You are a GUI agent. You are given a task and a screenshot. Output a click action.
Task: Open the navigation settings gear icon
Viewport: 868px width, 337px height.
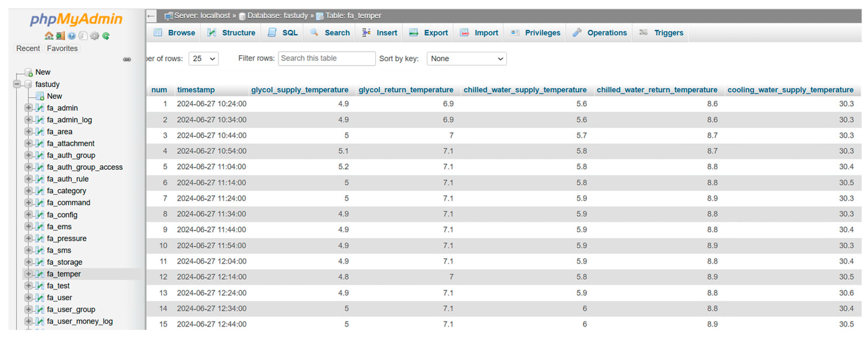[95, 36]
